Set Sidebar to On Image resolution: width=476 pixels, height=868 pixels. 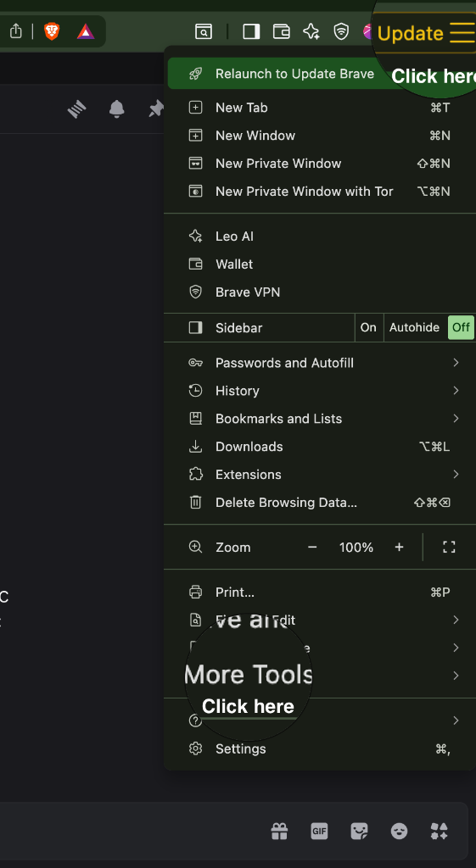tap(368, 328)
